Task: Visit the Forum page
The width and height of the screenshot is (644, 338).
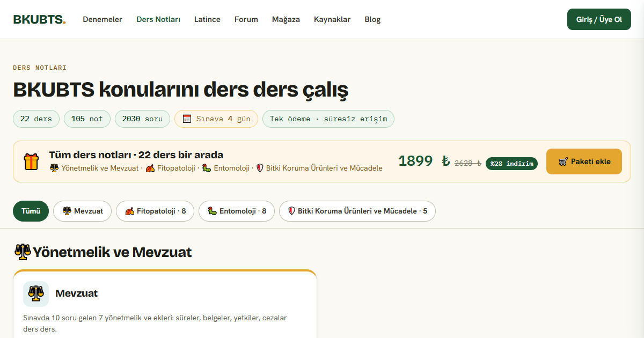Action: pos(246,19)
